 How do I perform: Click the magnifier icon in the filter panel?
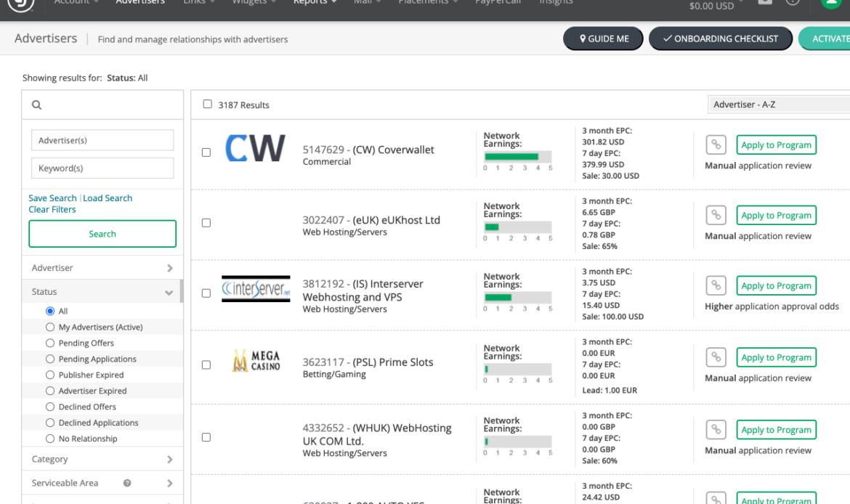36,105
